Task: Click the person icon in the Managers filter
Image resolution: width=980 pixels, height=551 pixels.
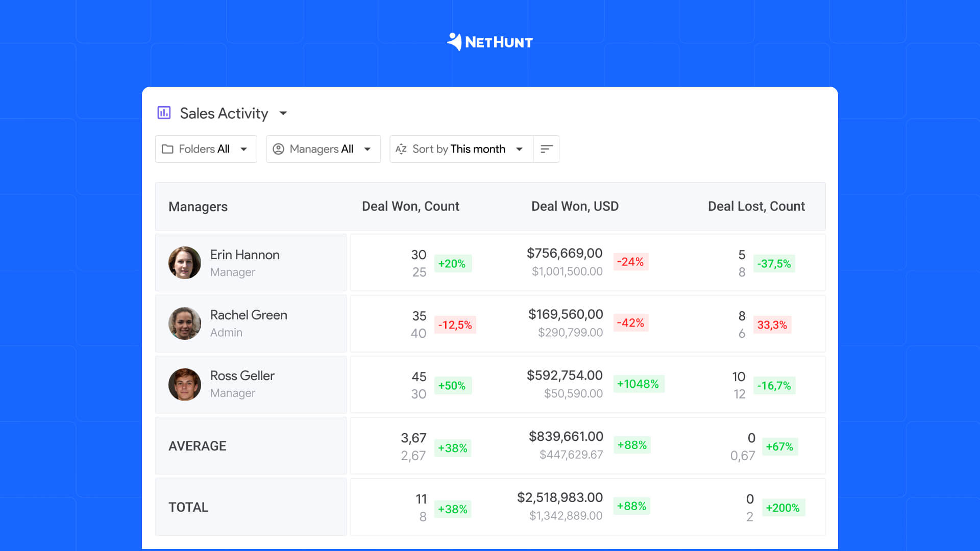Action: (279, 149)
